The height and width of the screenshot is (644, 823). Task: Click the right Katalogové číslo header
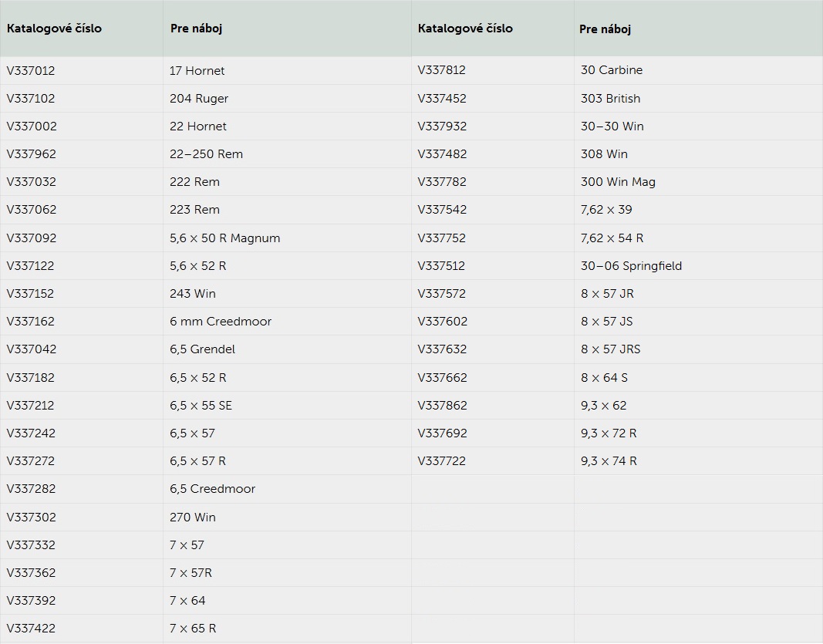coord(465,29)
